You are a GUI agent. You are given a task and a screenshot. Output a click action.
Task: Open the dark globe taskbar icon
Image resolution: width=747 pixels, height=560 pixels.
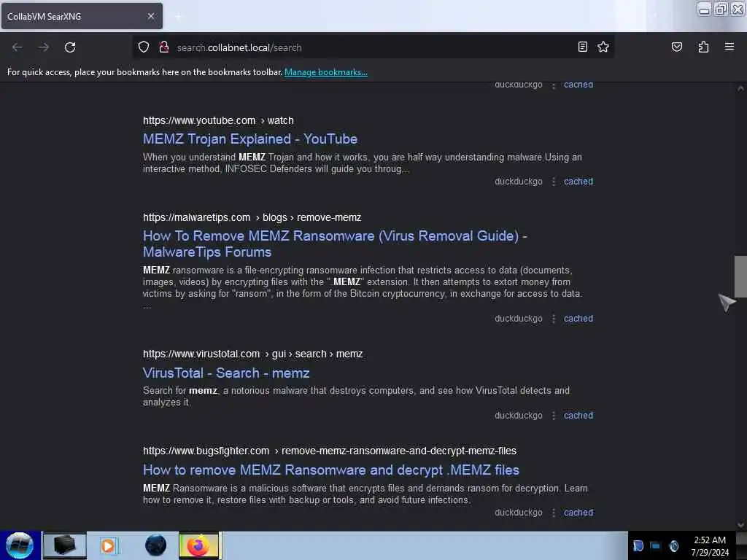coord(155,545)
